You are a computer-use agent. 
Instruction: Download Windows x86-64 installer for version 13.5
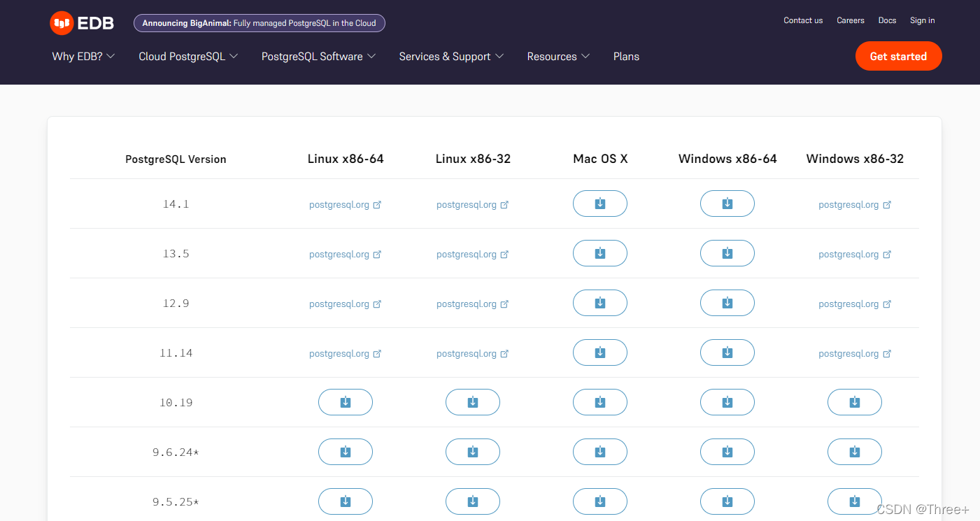[727, 252]
